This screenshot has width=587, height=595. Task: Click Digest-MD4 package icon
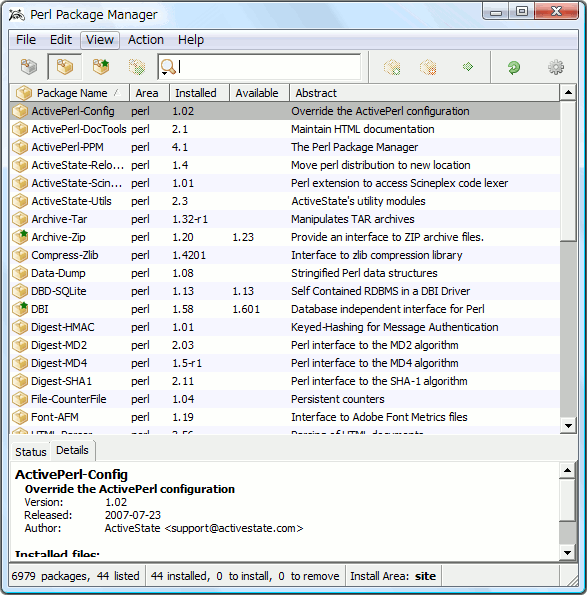click(x=20, y=364)
